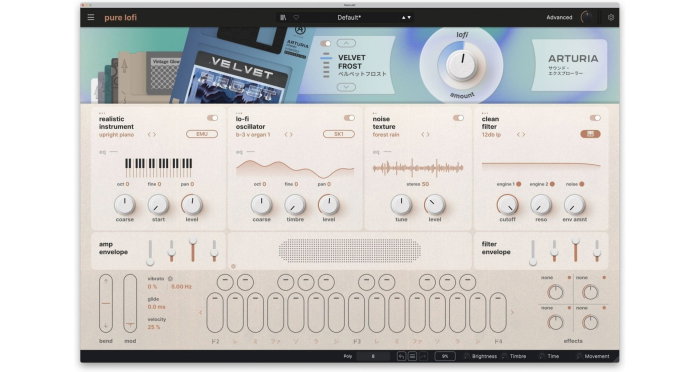Shift keyboard octave left arrow
The image size is (700, 372).
pyautogui.click(x=200, y=313)
